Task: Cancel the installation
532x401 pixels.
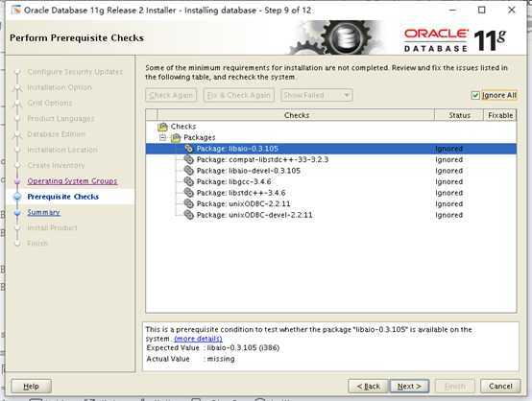Action: click(x=500, y=386)
